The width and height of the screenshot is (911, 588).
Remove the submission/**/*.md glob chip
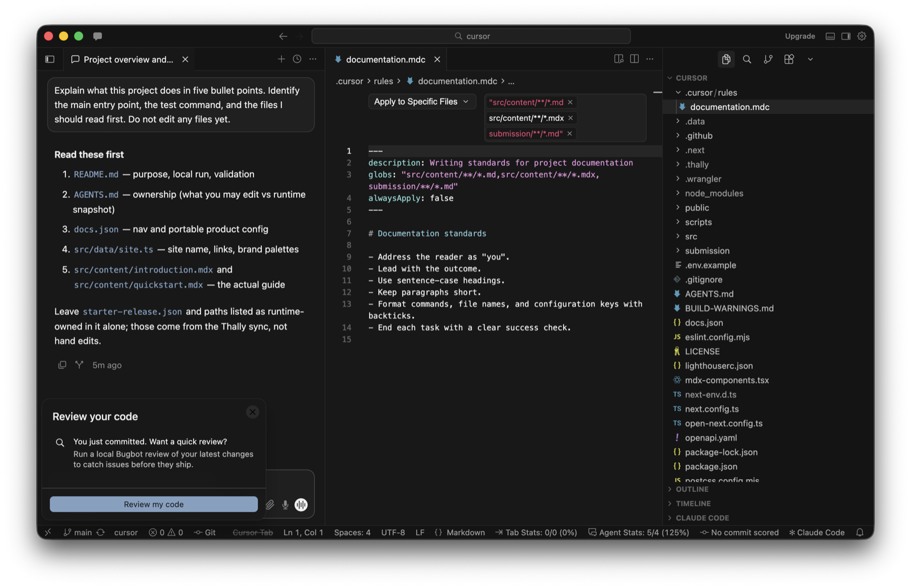569,134
